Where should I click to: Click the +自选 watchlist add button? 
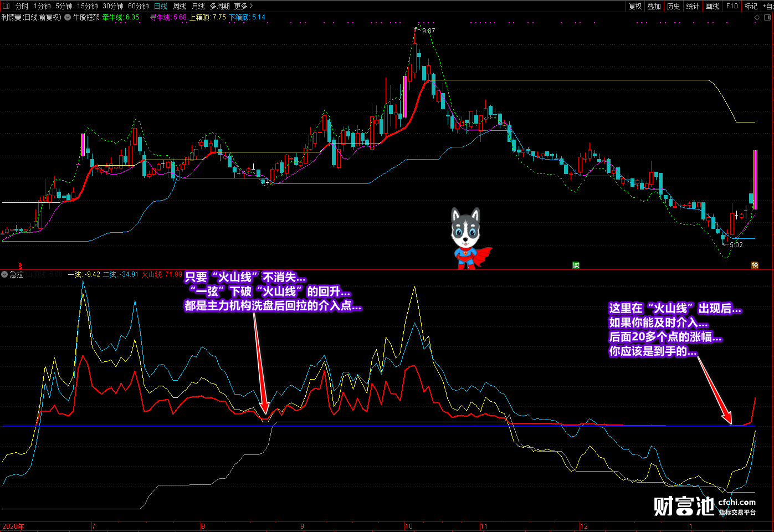pyautogui.click(x=768, y=6)
